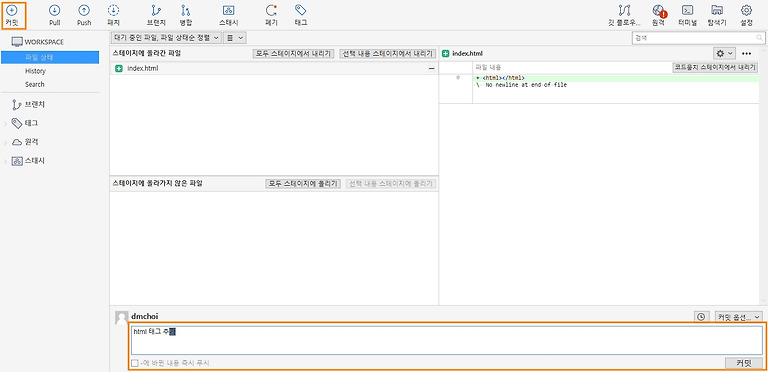
Task: Click the 'No newline at end of file' line
Action: pyautogui.click(x=521, y=85)
